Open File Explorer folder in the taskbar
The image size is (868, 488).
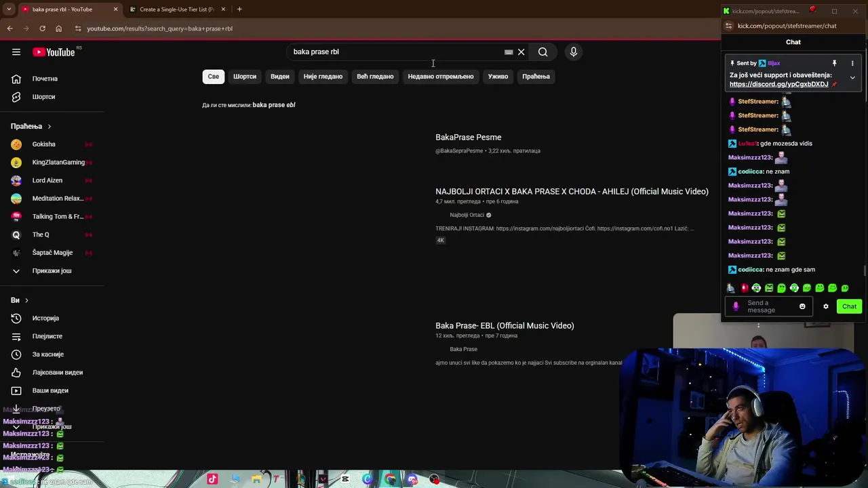[256, 479]
